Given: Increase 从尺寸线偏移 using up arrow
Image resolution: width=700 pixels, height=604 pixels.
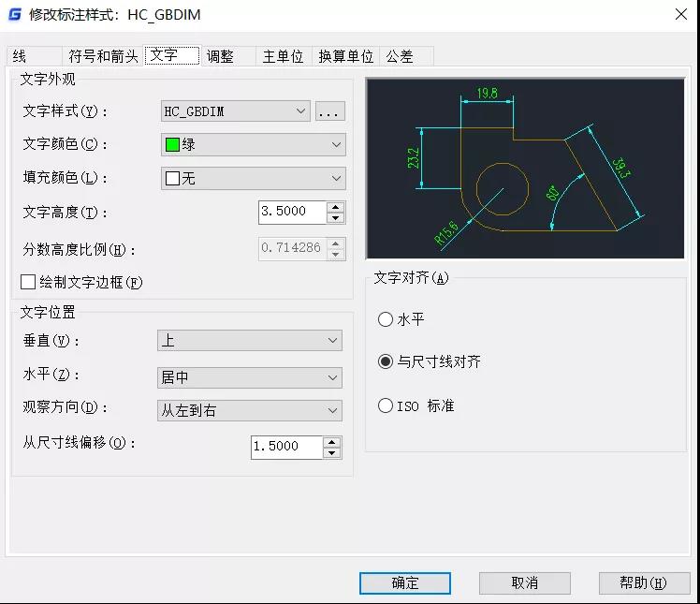Looking at the screenshot, I should point(331,442).
